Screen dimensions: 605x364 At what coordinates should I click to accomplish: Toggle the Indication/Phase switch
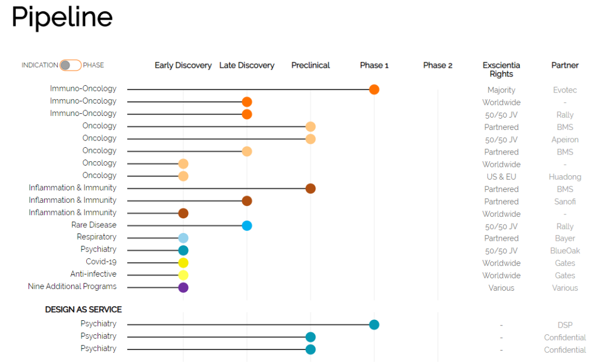tap(71, 65)
